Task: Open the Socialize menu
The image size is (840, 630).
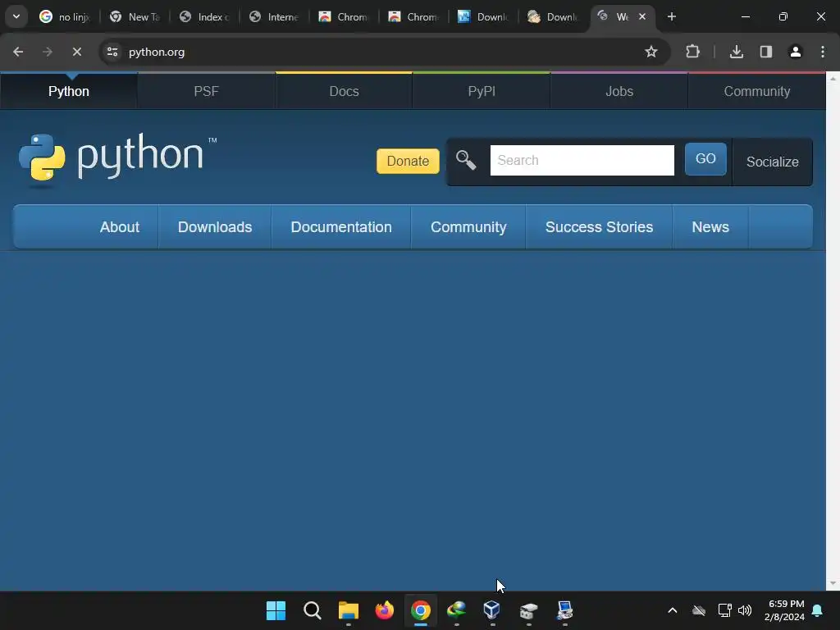Action: [x=773, y=162]
